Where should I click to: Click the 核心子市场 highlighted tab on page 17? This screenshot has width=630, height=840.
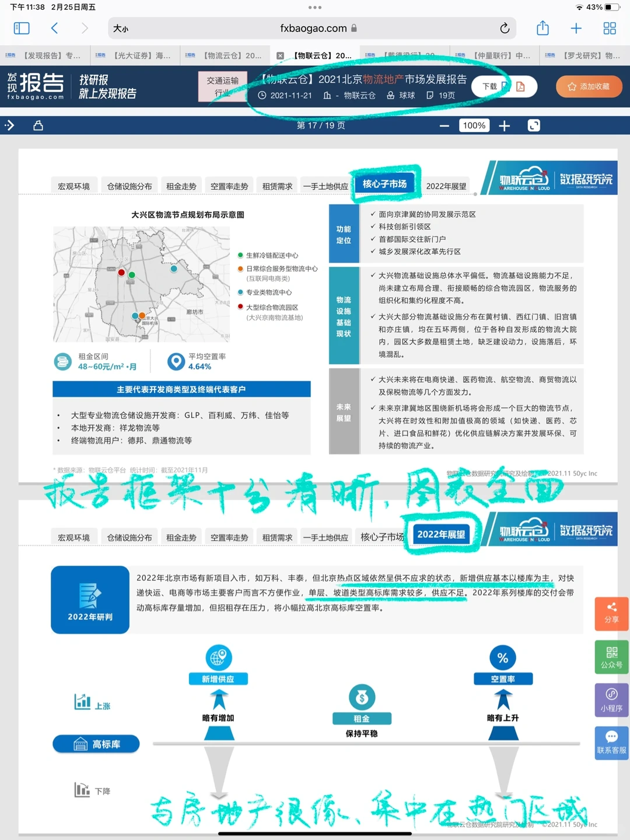(x=384, y=184)
